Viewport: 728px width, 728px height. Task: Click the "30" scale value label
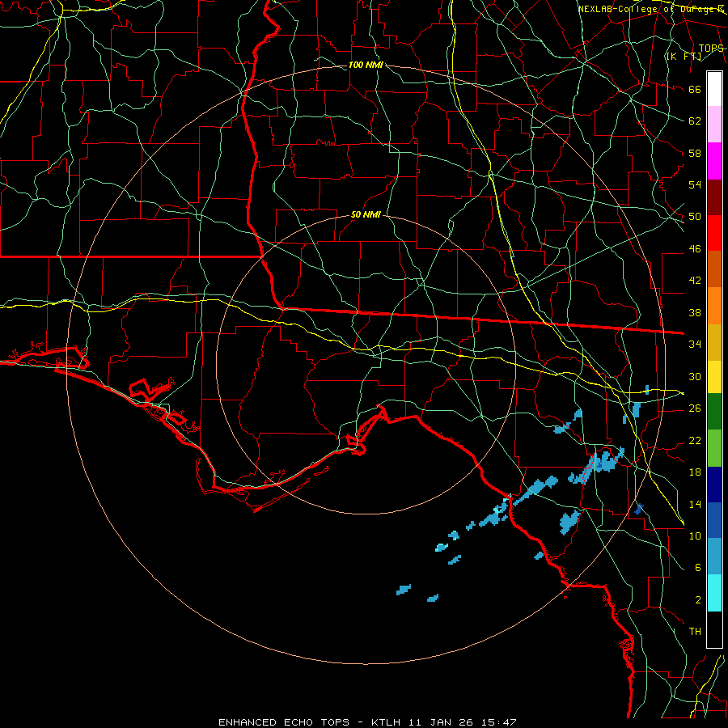pyautogui.click(x=695, y=376)
